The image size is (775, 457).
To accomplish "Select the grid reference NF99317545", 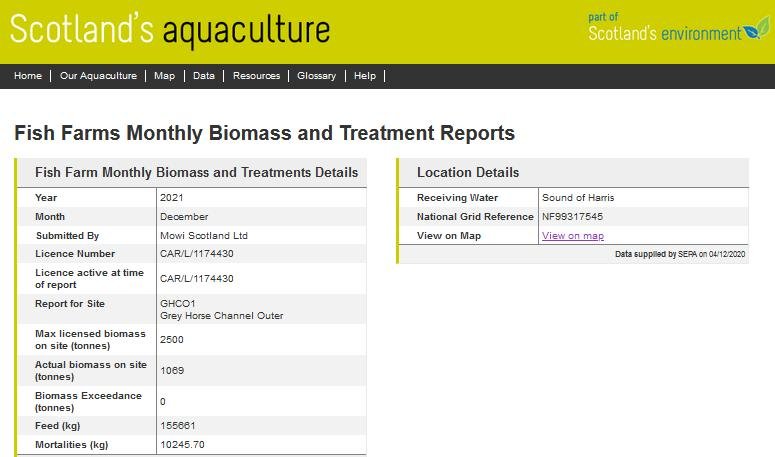I will click(572, 217).
